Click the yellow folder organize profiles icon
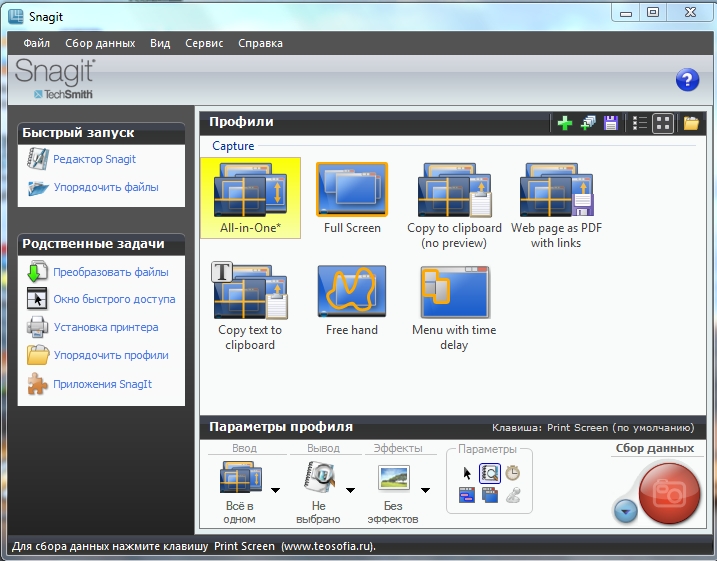The image size is (717, 561). [37, 355]
